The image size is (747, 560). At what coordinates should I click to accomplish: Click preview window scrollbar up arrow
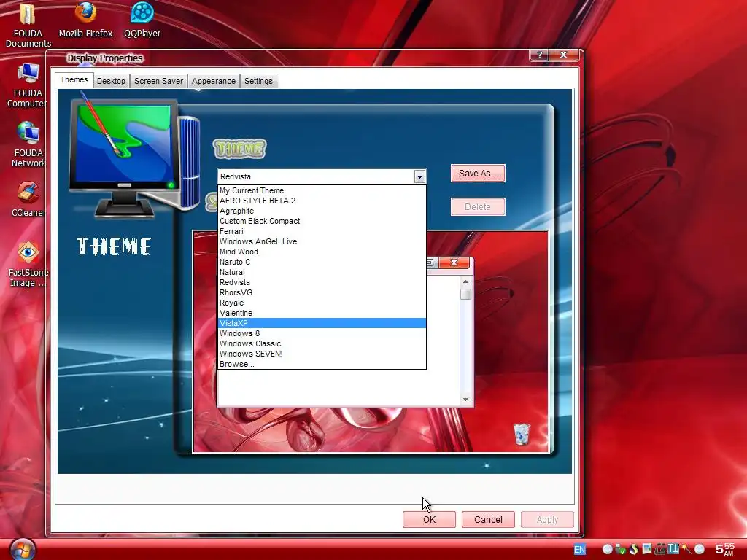click(465, 282)
